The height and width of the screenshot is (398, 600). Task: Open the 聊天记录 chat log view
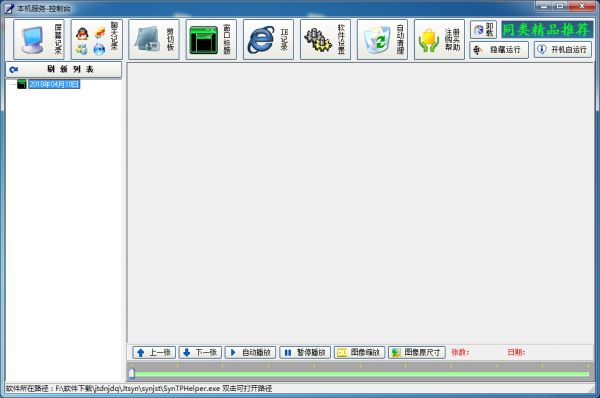click(96, 39)
